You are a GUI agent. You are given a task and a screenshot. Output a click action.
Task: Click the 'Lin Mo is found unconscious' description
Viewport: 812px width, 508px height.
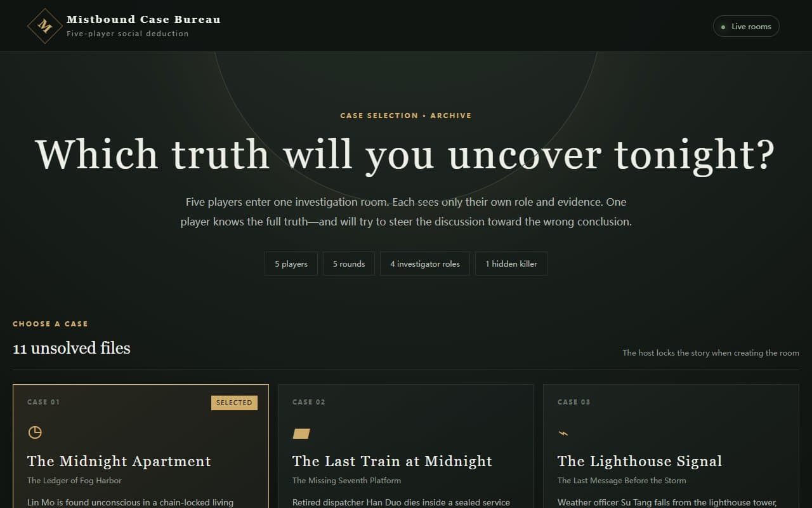130,502
